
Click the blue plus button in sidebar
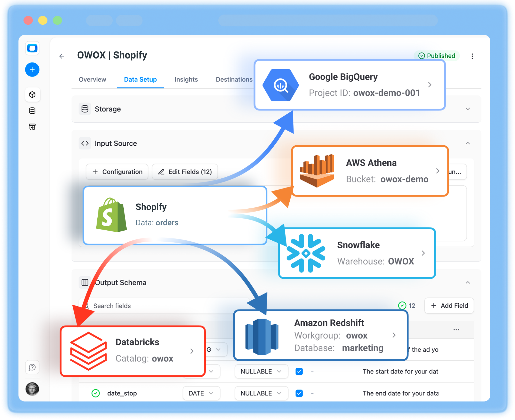(x=32, y=70)
